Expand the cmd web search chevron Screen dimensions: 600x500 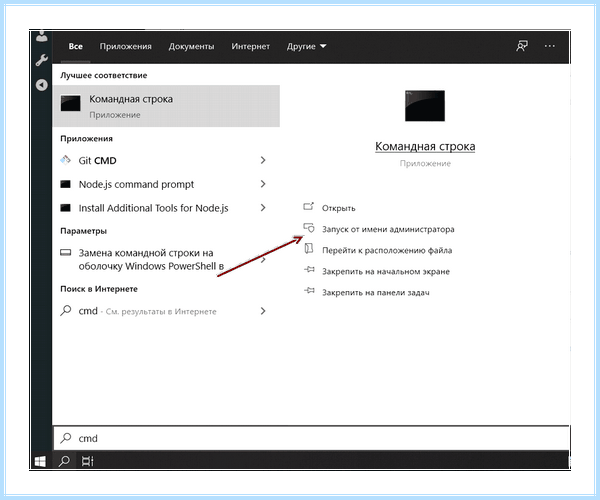click(263, 311)
